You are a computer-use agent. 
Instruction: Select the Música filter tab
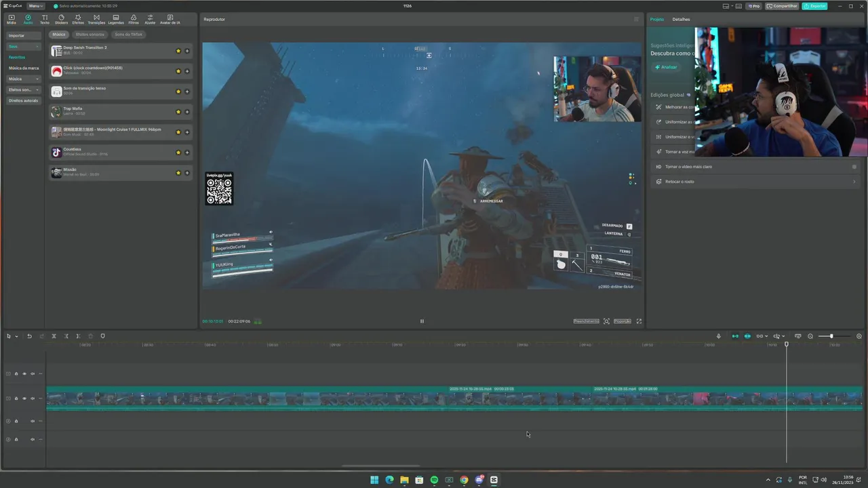(x=59, y=35)
